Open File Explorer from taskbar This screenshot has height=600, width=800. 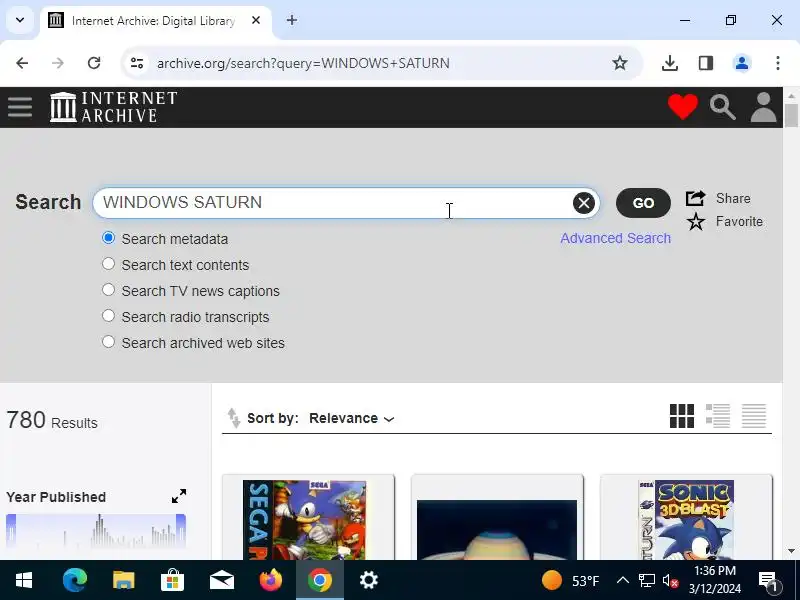click(x=123, y=580)
